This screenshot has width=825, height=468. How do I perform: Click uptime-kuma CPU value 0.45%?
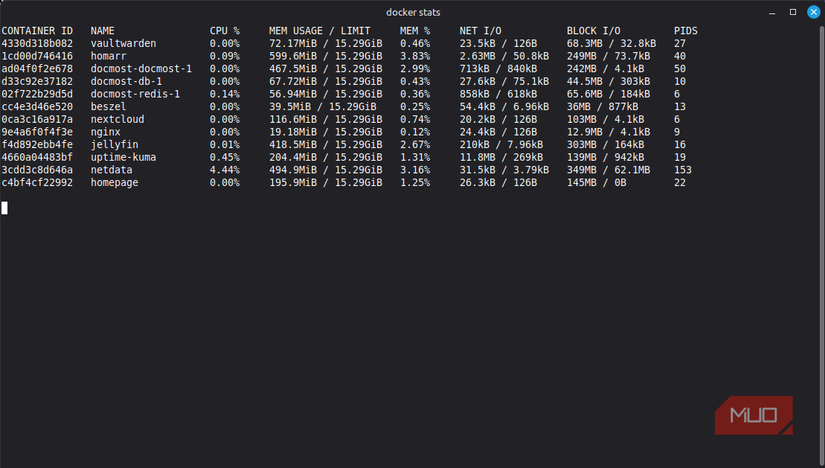click(x=225, y=157)
